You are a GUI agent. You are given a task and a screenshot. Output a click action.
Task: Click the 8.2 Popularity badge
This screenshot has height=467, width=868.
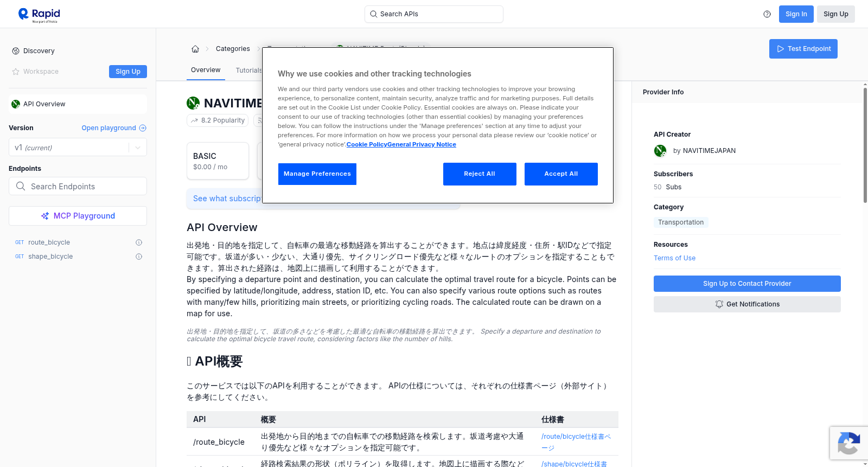[x=218, y=120]
